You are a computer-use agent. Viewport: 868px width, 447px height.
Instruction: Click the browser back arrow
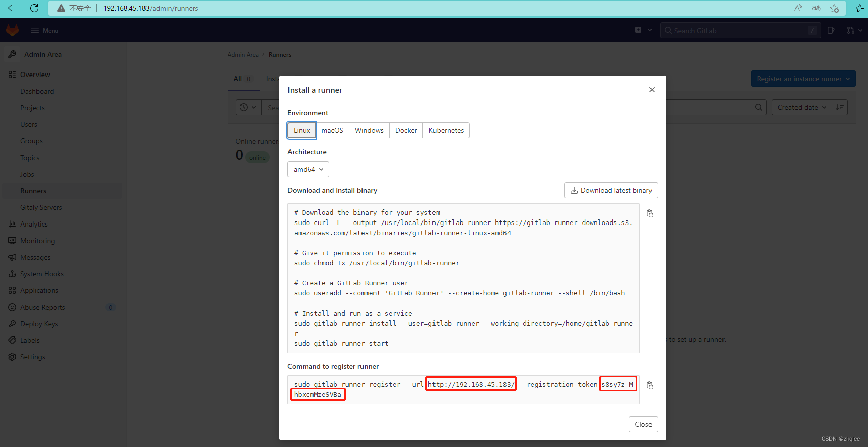click(x=12, y=8)
